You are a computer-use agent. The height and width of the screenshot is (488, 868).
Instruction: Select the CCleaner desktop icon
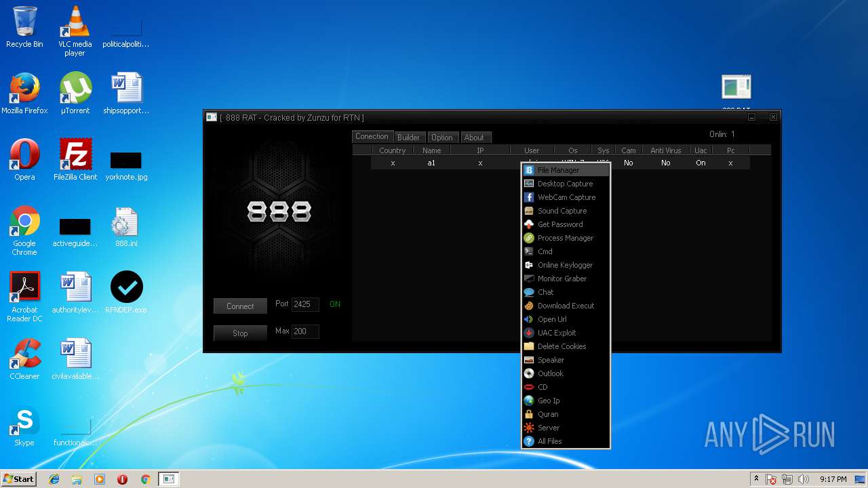[24, 359]
